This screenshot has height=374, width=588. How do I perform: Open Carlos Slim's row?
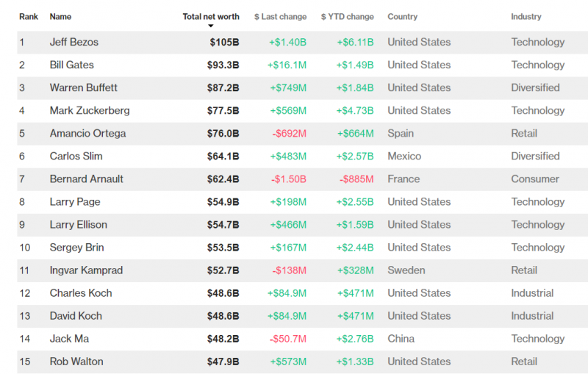[76, 156]
